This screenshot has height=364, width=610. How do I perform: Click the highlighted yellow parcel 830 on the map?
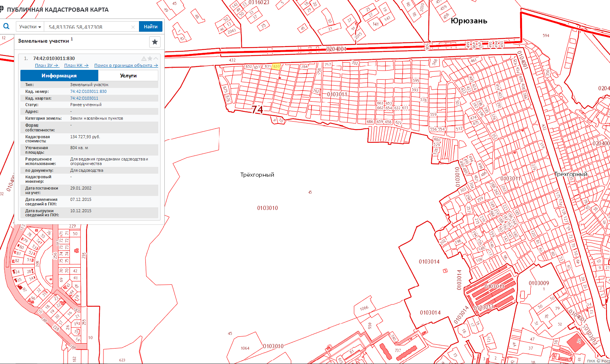click(276, 66)
